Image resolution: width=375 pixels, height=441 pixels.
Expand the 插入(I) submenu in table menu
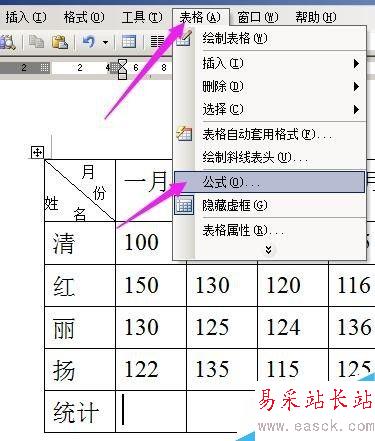coord(270,63)
